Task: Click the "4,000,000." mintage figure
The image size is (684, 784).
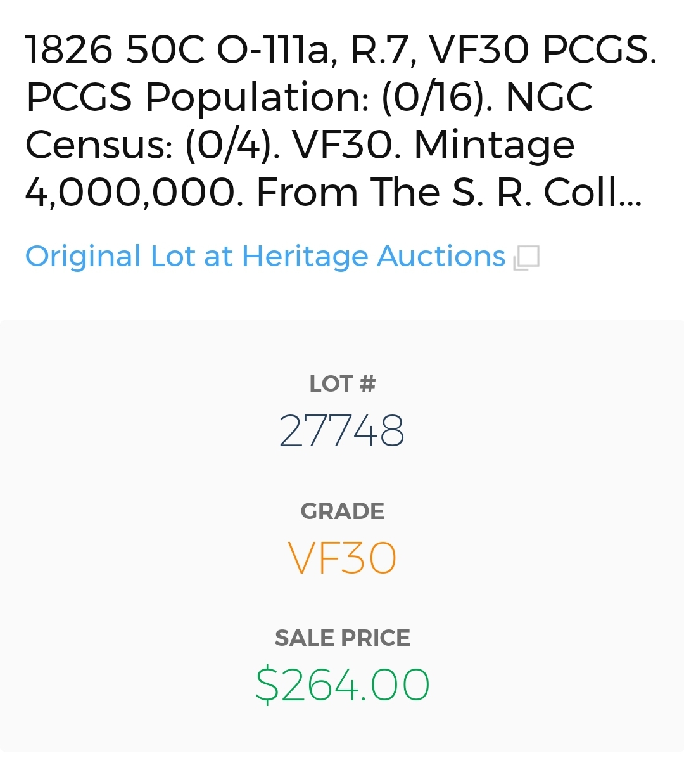Action: pyautogui.click(x=134, y=193)
